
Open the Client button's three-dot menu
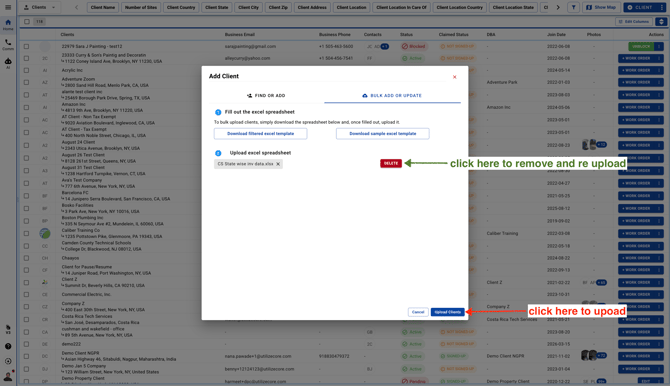coord(661,7)
